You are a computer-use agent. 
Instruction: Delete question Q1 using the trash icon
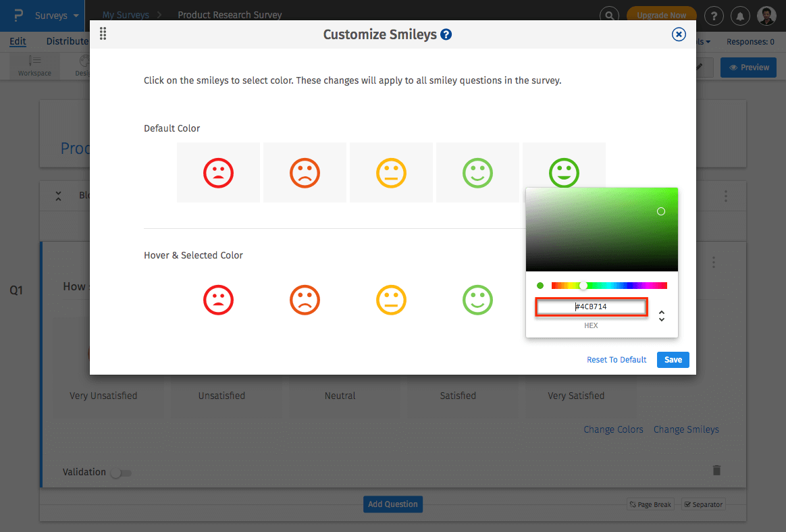point(716,471)
